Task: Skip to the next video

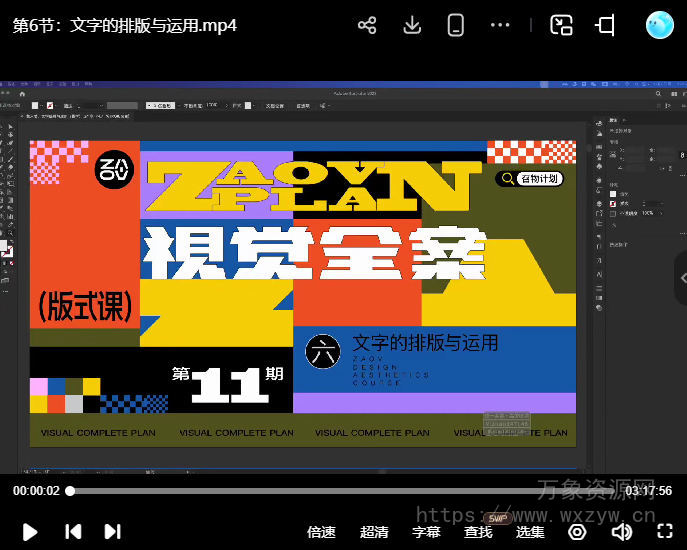Action: [113, 532]
